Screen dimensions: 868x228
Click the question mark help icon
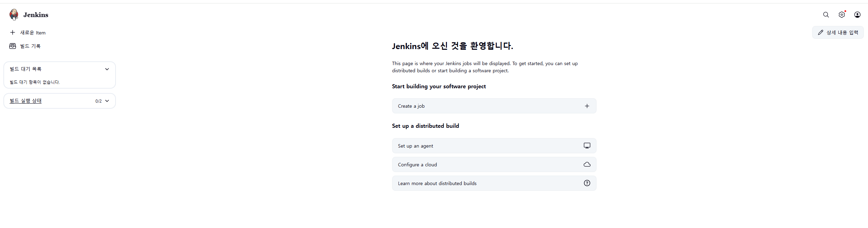pyautogui.click(x=587, y=183)
